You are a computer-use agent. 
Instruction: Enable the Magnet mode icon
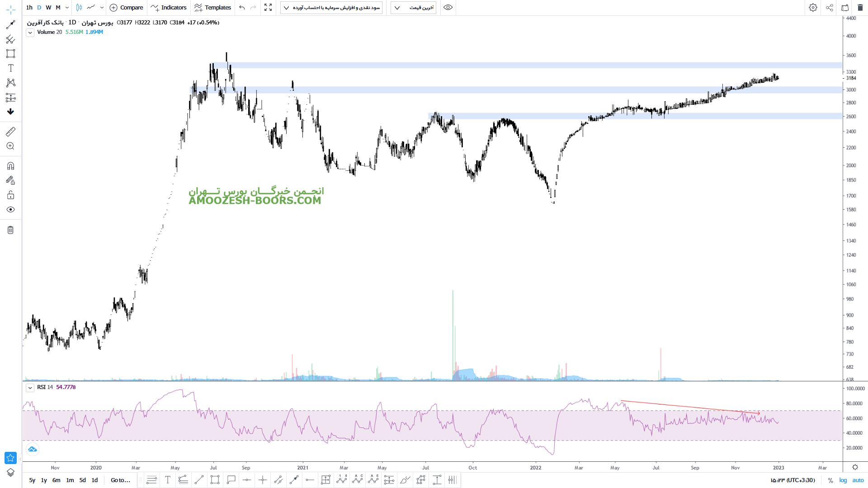[x=11, y=166]
